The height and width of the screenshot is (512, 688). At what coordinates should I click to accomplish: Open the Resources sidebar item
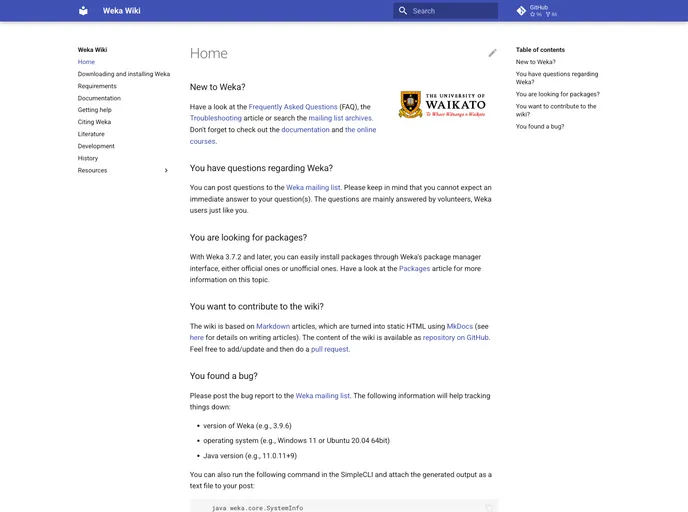pos(92,170)
